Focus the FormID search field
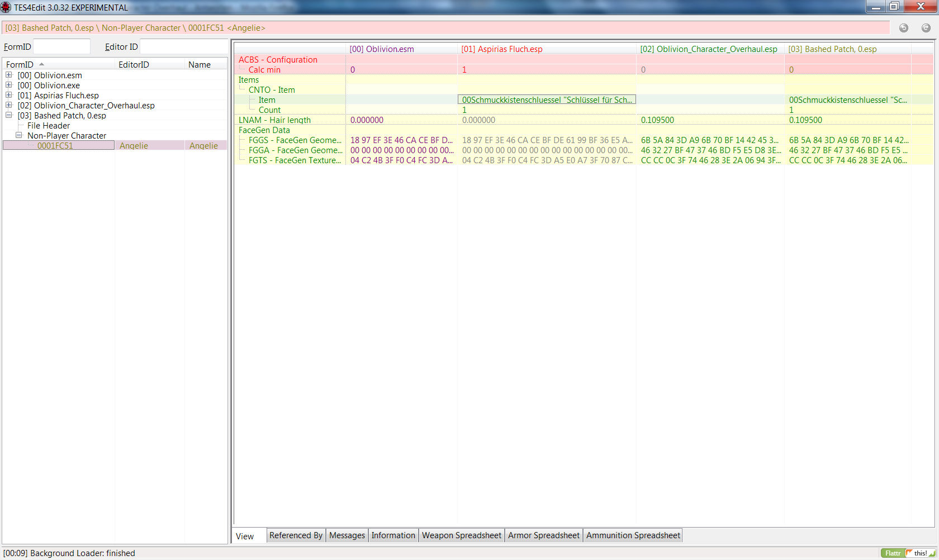The image size is (939, 560). (x=61, y=47)
